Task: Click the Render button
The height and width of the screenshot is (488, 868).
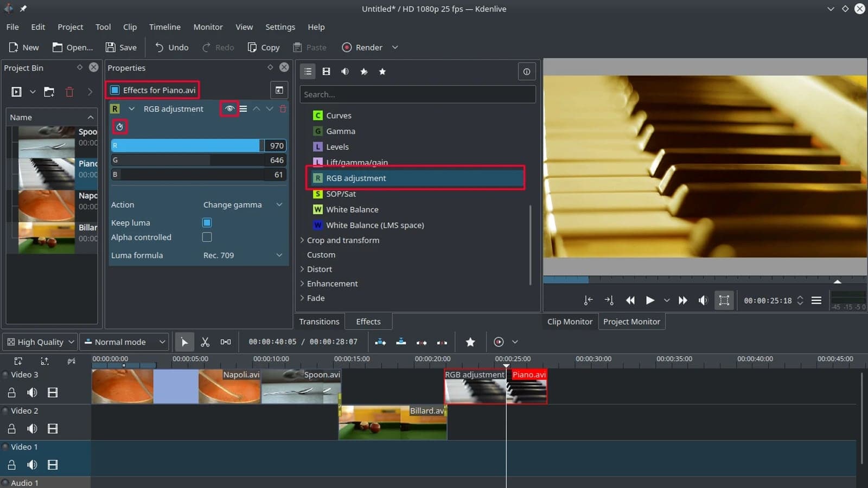Action: click(362, 48)
